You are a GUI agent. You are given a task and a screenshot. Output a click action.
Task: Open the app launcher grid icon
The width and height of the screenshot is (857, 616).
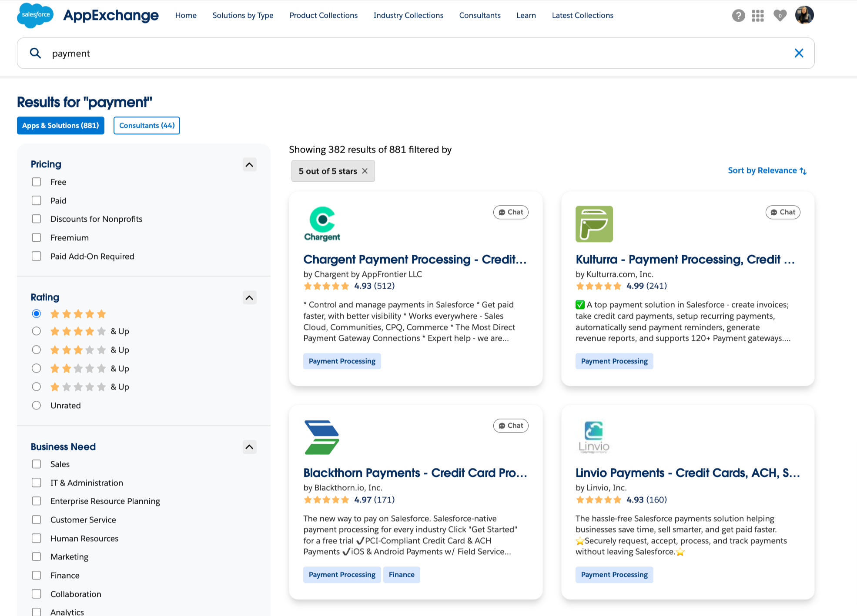758,16
